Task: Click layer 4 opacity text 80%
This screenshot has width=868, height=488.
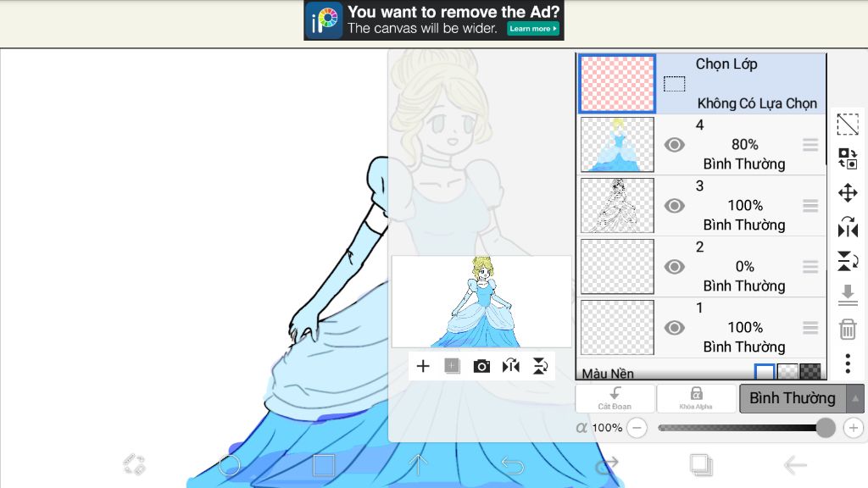Action: (x=744, y=144)
